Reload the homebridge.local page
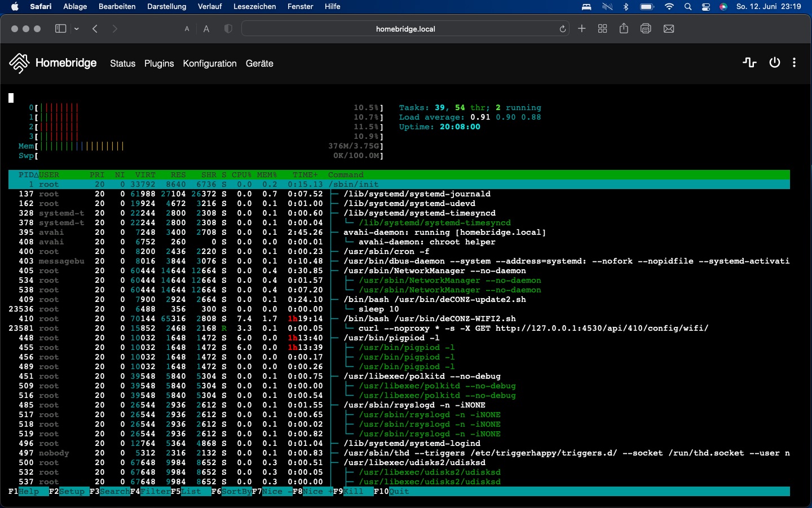This screenshot has width=812, height=508. pyautogui.click(x=562, y=29)
